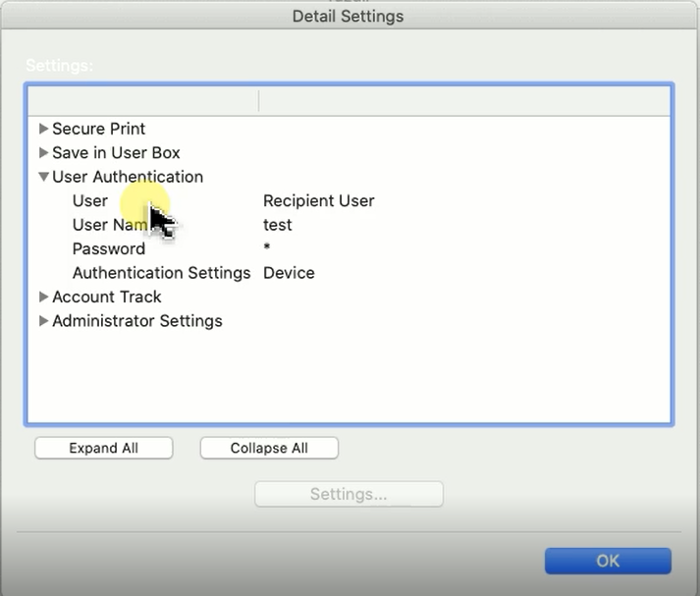The image size is (700, 596).
Task: Select the Administrator Settings label
Action: click(x=137, y=321)
